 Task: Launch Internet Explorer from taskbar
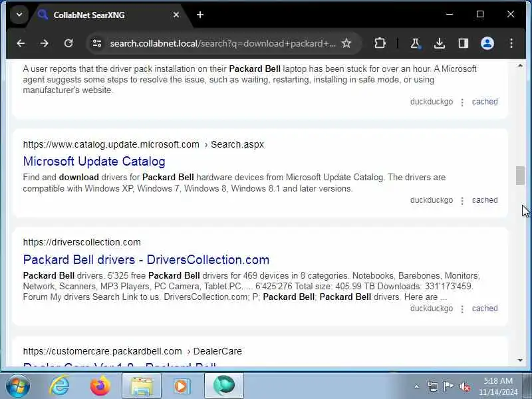pyautogui.click(x=59, y=386)
